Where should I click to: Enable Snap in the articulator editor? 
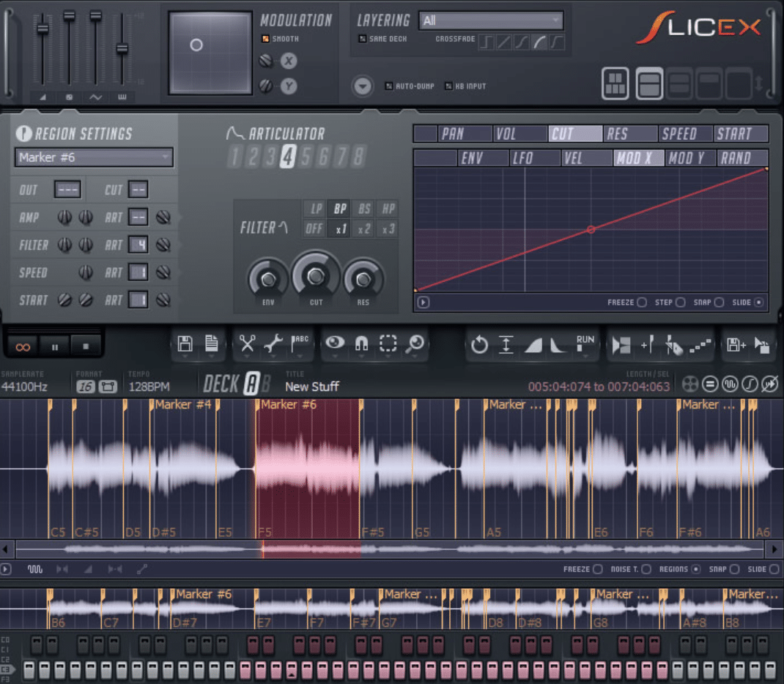[719, 302]
